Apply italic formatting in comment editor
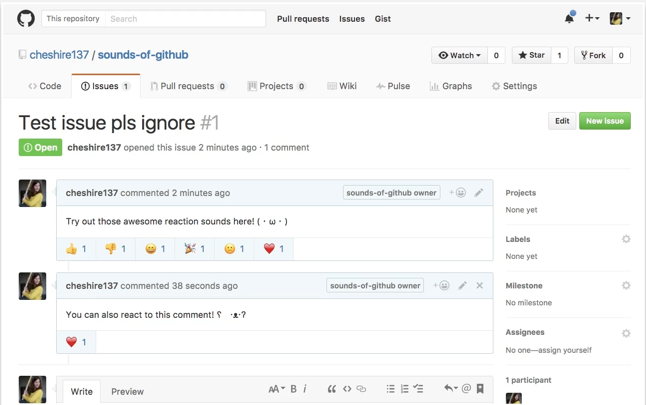646x405 pixels. pyautogui.click(x=305, y=389)
